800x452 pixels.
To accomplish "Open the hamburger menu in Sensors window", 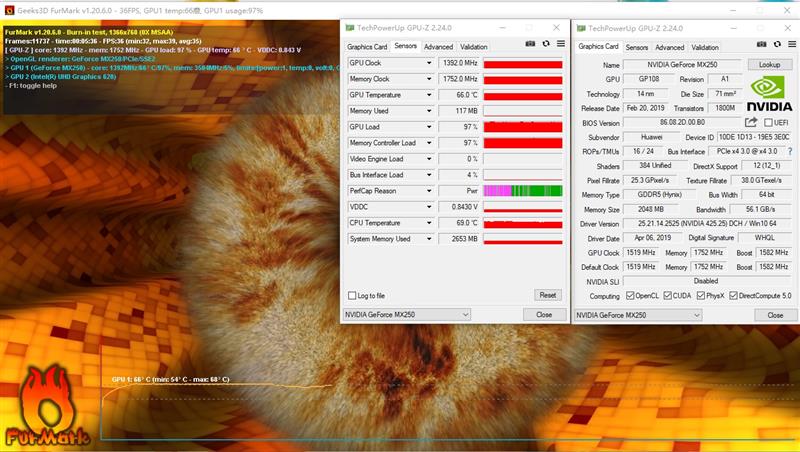I will [x=561, y=44].
